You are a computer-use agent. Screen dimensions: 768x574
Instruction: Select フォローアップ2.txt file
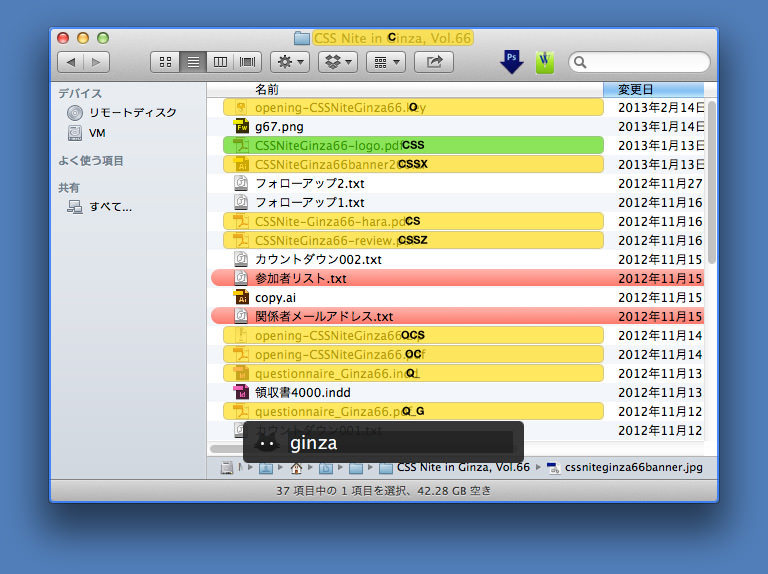click(310, 184)
